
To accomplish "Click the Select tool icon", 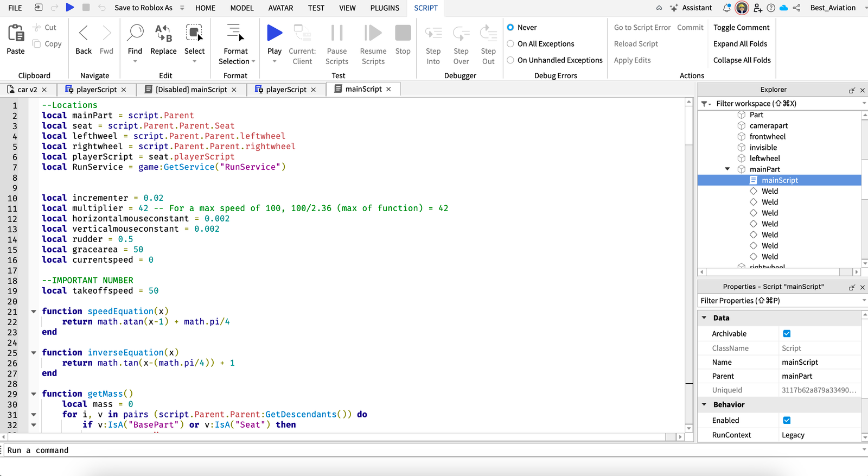I will 194,33.
